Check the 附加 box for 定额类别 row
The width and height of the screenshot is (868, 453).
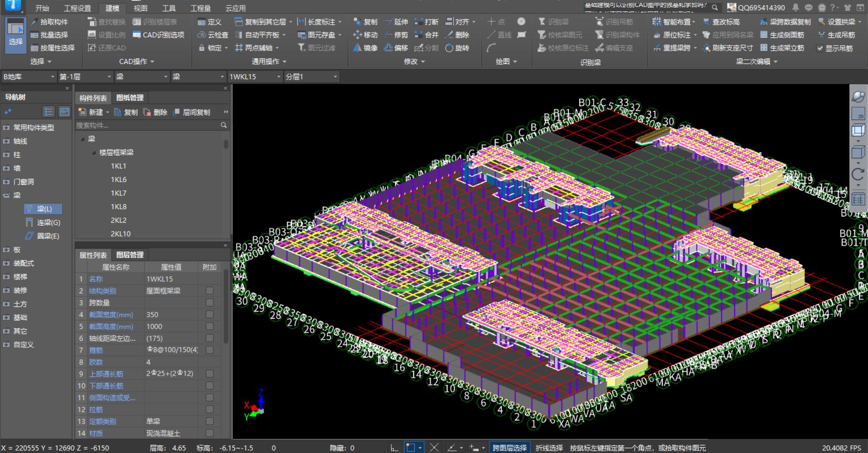coord(209,421)
